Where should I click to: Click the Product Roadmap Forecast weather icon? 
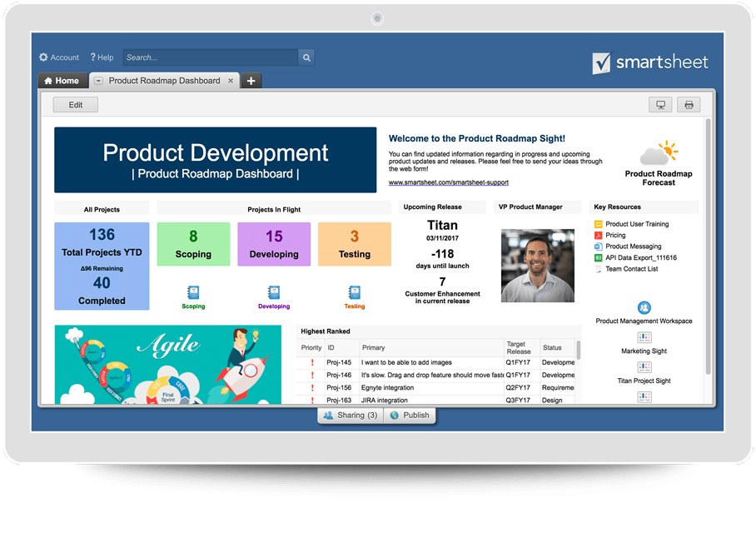pyautogui.click(x=659, y=153)
